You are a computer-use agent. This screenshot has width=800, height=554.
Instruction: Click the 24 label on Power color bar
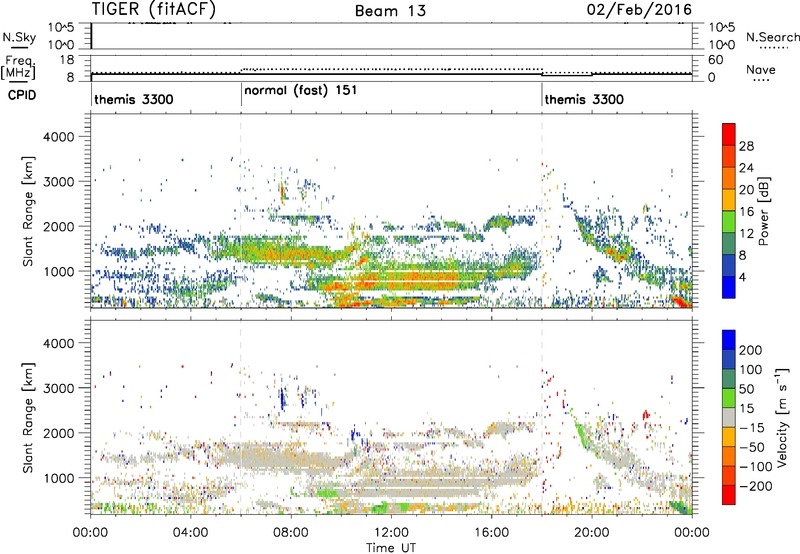746,168
